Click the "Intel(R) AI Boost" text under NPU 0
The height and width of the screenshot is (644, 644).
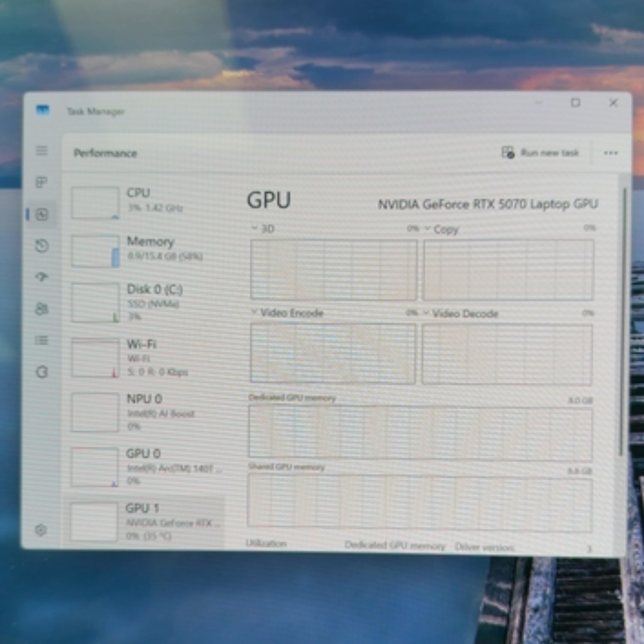161,414
